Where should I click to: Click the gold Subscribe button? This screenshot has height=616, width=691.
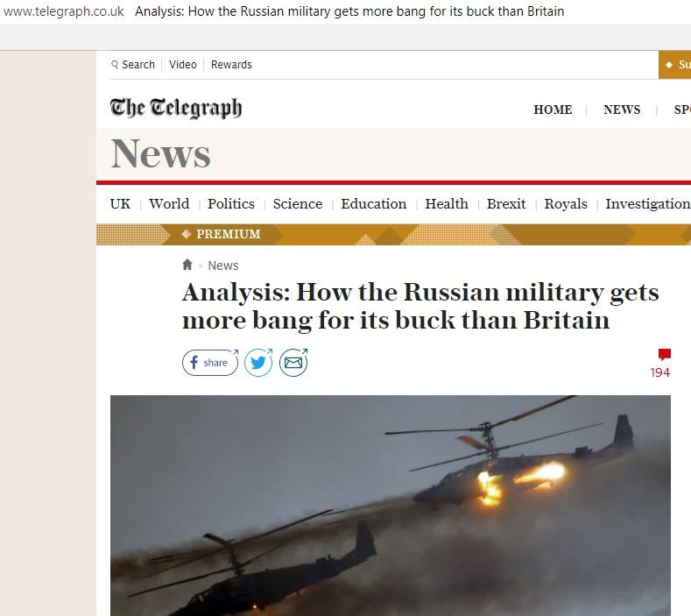tap(674, 65)
